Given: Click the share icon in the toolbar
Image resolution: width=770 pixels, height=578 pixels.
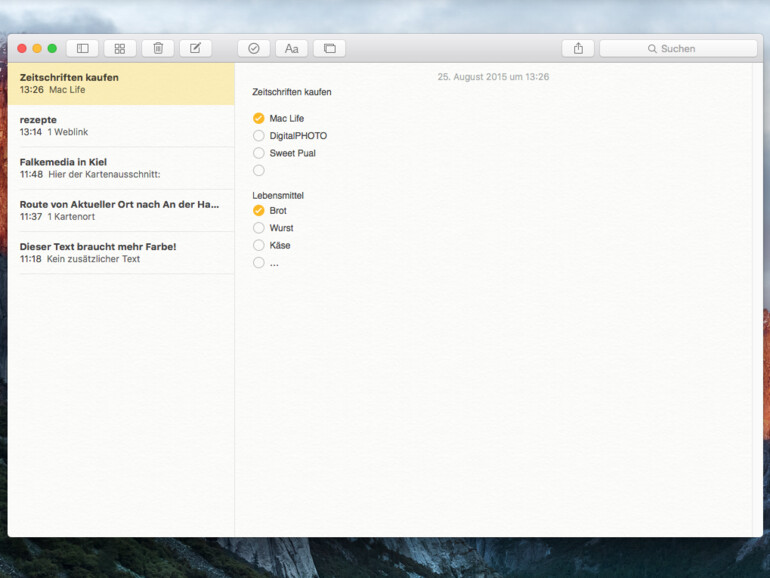Looking at the screenshot, I should pyautogui.click(x=578, y=48).
